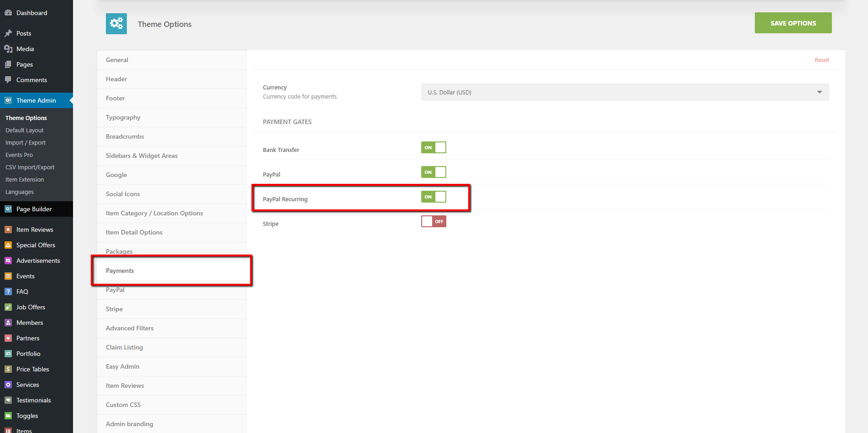This screenshot has width=868, height=433.
Task: Enable the Stripe payment gate
Action: [434, 221]
